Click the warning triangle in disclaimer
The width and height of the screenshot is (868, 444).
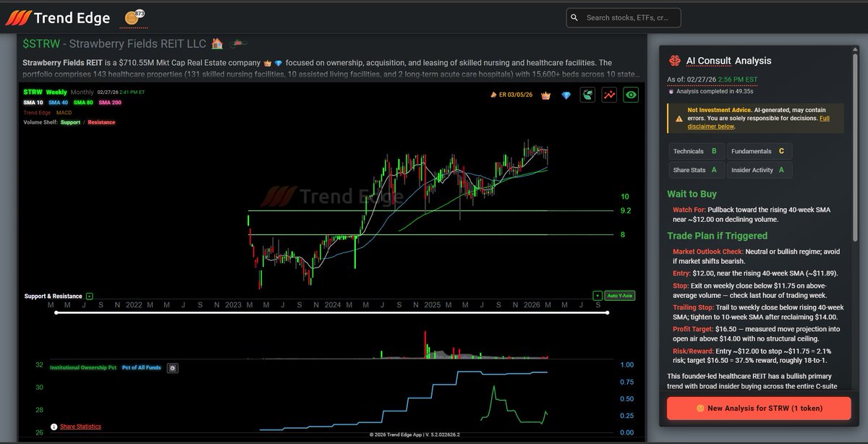(x=679, y=118)
